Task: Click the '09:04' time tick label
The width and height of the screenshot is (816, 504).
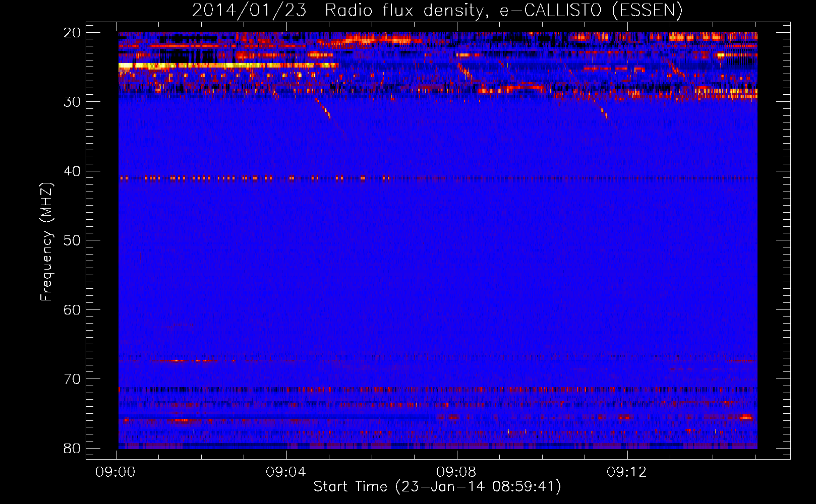Action: 286,472
